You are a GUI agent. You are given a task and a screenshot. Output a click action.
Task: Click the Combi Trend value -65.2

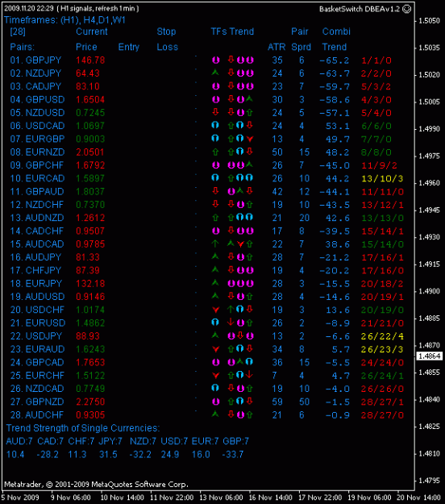(x=334, y=60)
